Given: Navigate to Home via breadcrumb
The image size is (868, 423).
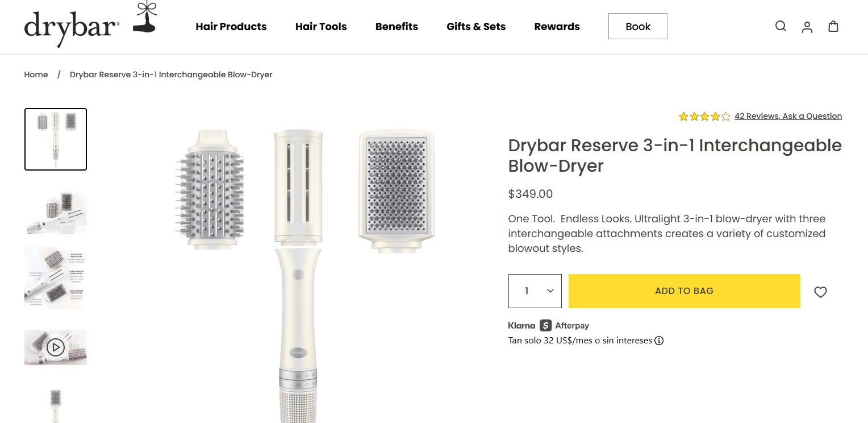Looking at the screenshot, I should coord(36,74).
